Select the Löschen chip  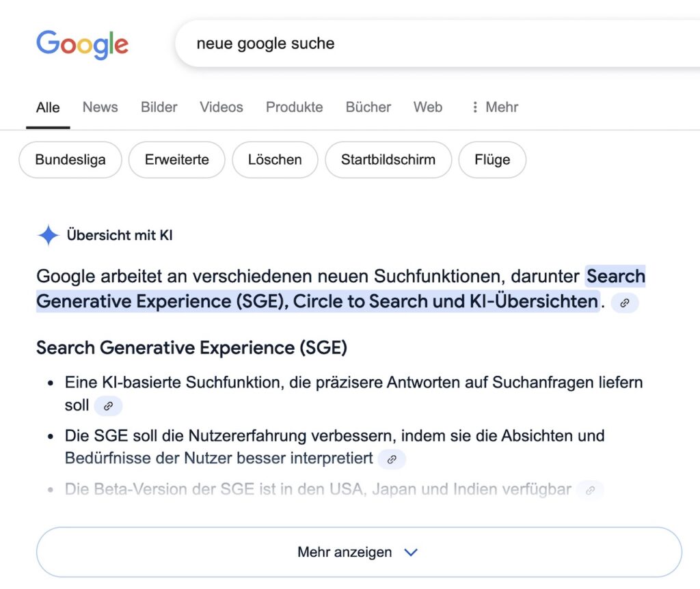tap(275, 160)
